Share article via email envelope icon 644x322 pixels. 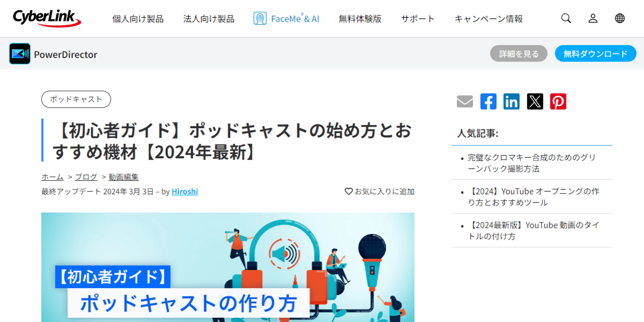click(x=465, y=101)
